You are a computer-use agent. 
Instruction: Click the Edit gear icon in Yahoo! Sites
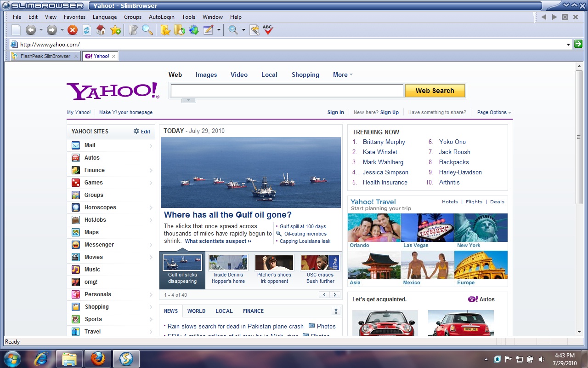[x=136, y=132]
